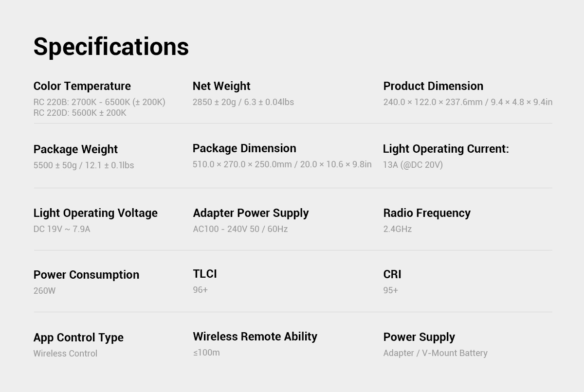Click the Package Weight label
584x392 pixels.
[75, 149]
